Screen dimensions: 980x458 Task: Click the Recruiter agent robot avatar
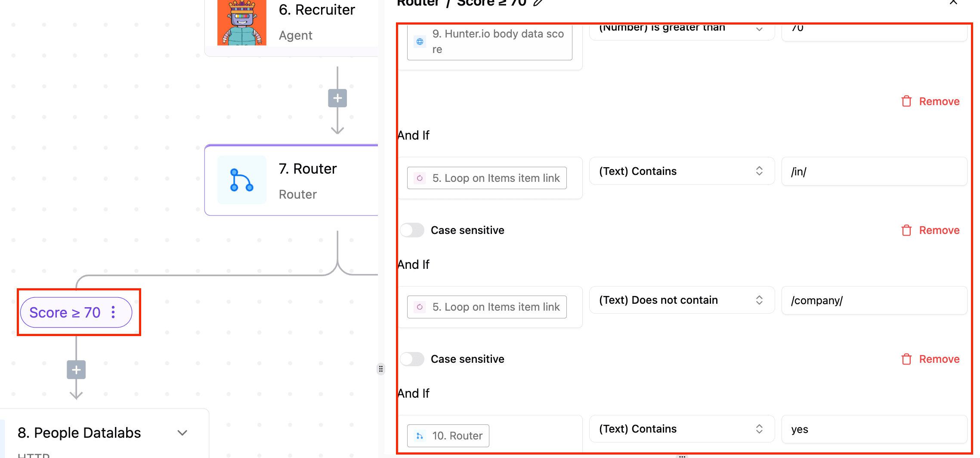(242, 22)
